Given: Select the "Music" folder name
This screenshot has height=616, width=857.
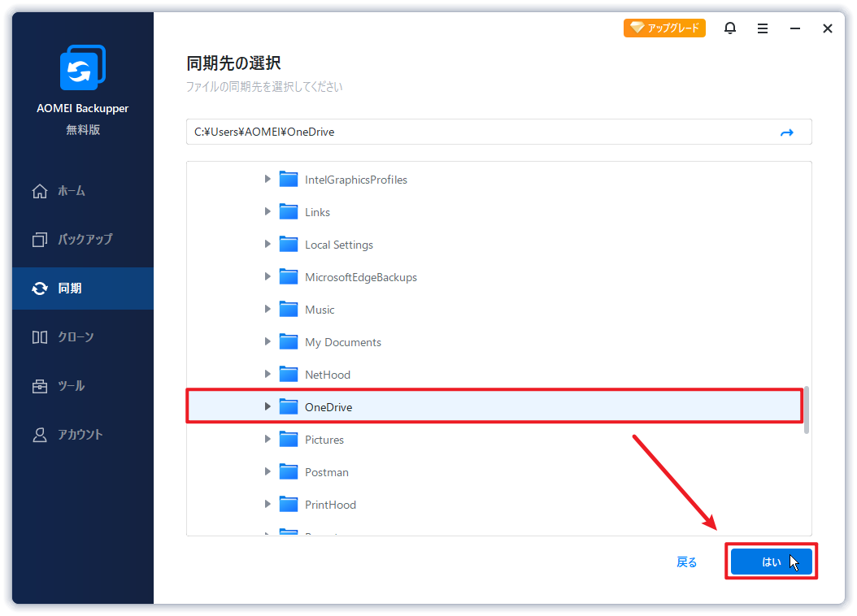Looking at the screenshot, I should tap(320, 310).
